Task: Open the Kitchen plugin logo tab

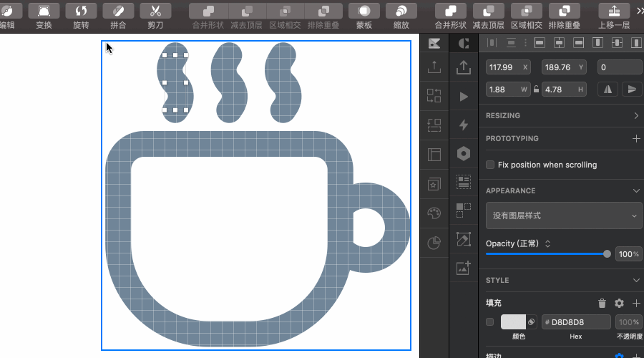Action: 434,43
